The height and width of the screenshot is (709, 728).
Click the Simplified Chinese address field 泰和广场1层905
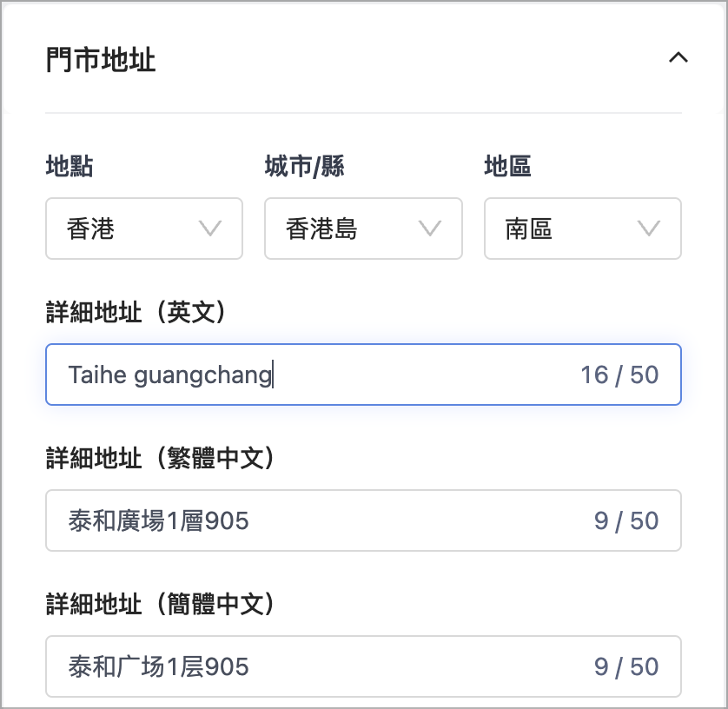(363, 666)
